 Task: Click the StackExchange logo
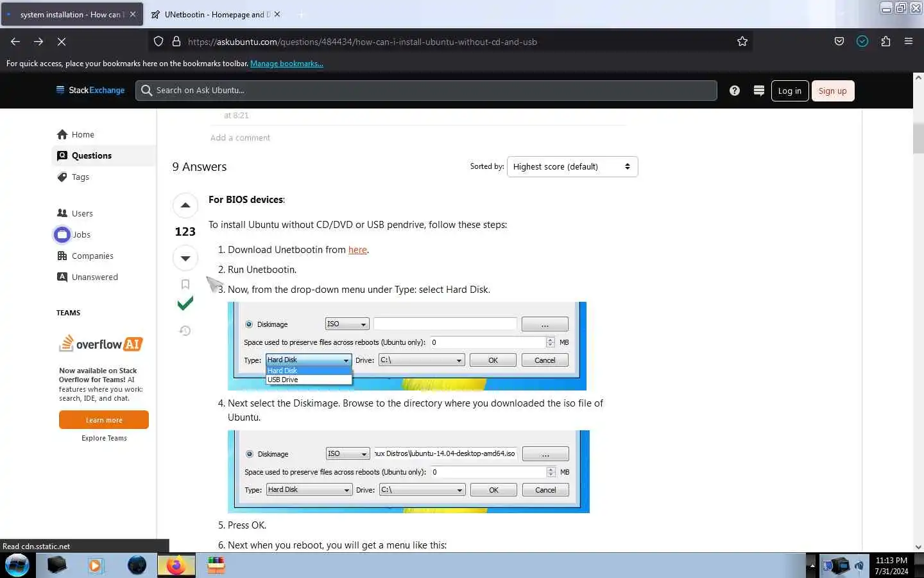click(x=90, y=90)
